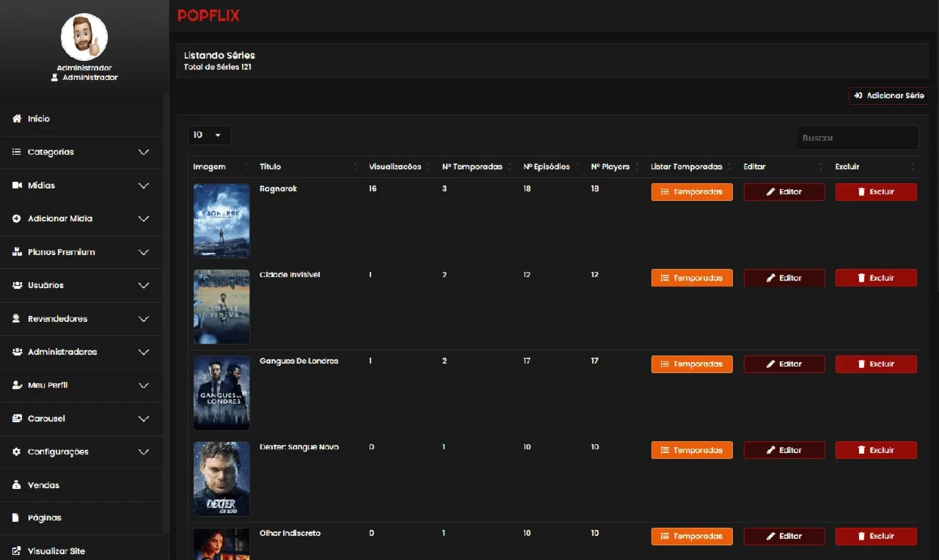This screenshot has width=939, height=560.
Task: Click the sort arrows on the Título column
Action: click(x=355, y=166)
